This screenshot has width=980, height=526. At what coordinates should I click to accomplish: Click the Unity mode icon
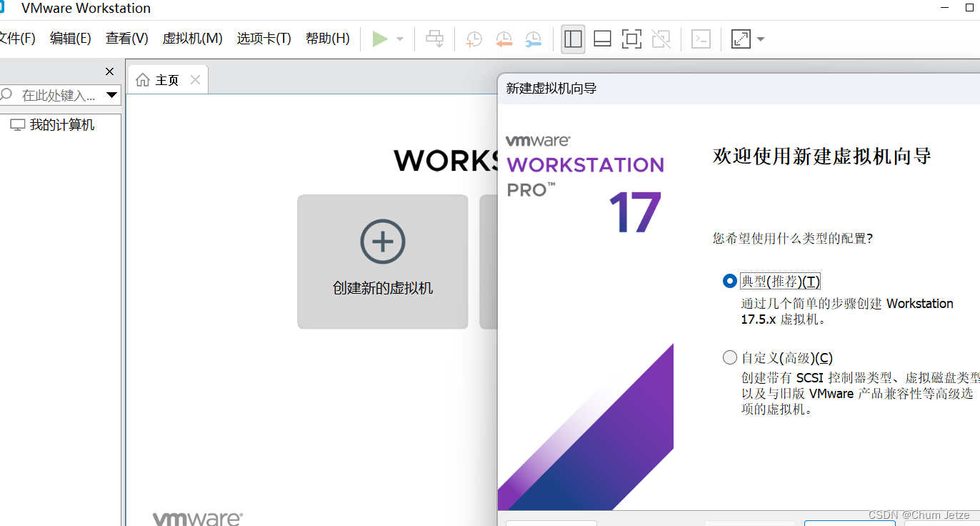(x=661, y=39)
